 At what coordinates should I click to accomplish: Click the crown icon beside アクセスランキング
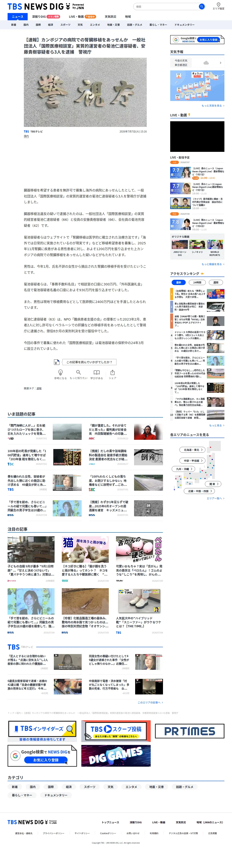(202, 274)
